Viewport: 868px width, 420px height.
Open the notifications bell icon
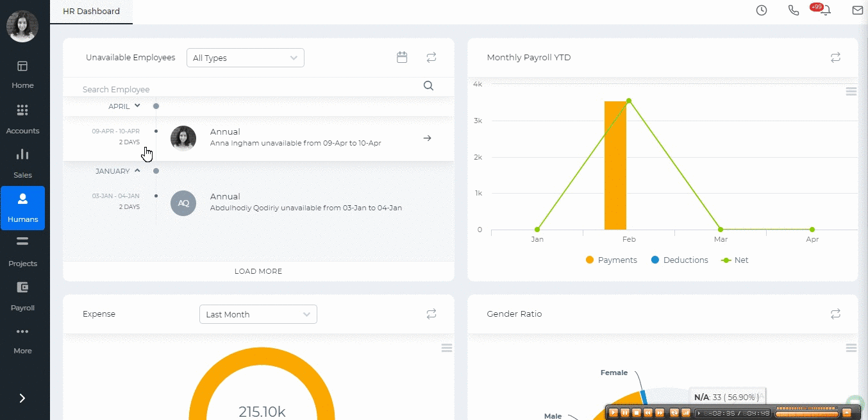pyautogui.click(x=826, y=10)
